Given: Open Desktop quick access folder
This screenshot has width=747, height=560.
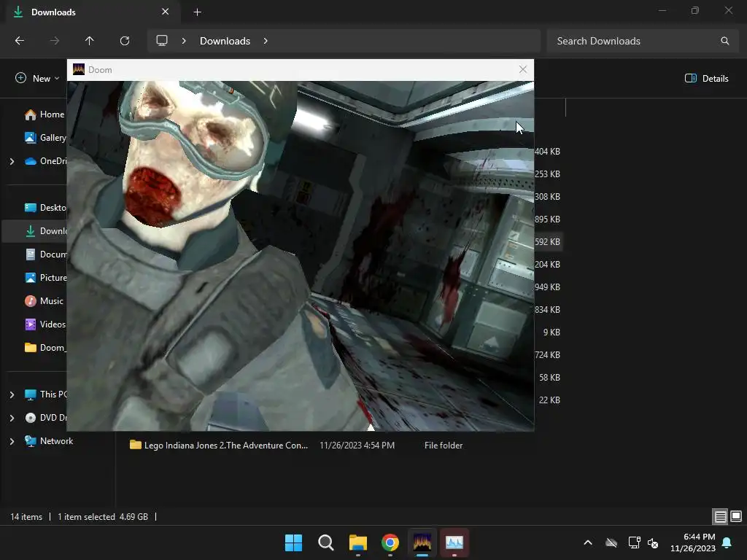Looking at the screenshot, I should (46, 208).
